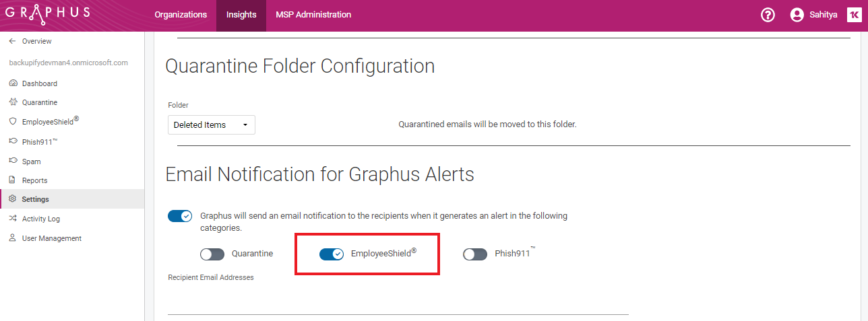Click the Kaseya K logo icon
868x321 pixels.
[853, 15]
